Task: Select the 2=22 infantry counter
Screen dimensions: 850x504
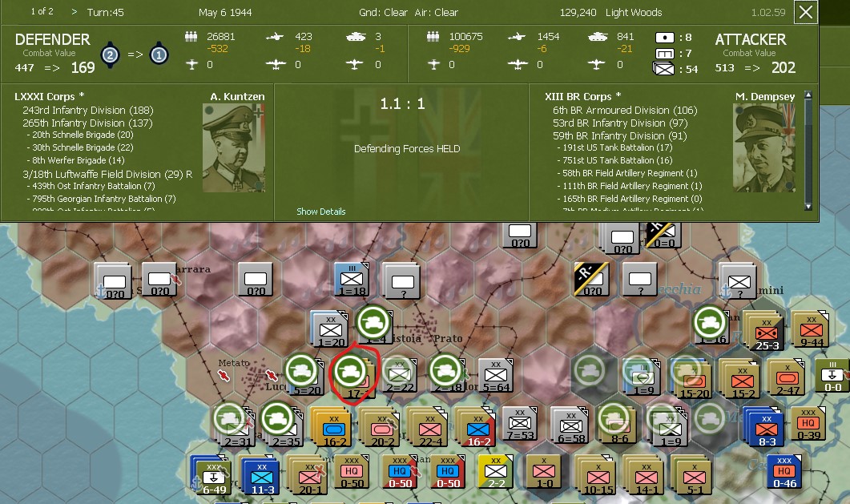Action: point(400,377)
